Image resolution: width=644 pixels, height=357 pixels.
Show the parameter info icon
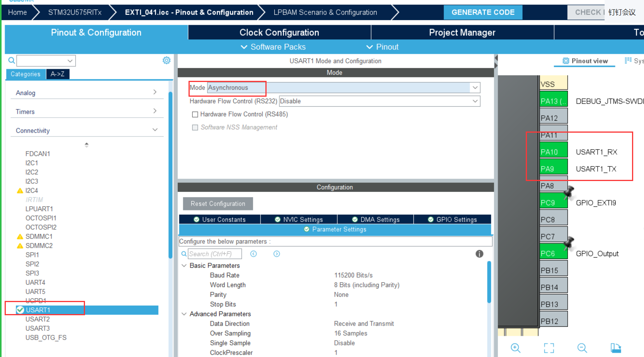479,254
